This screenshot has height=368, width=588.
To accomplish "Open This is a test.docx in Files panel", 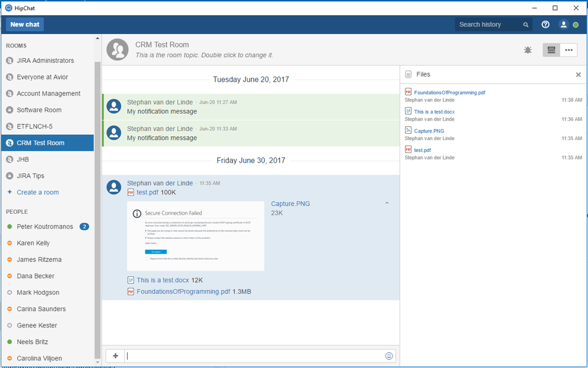I will click(434, 112).
